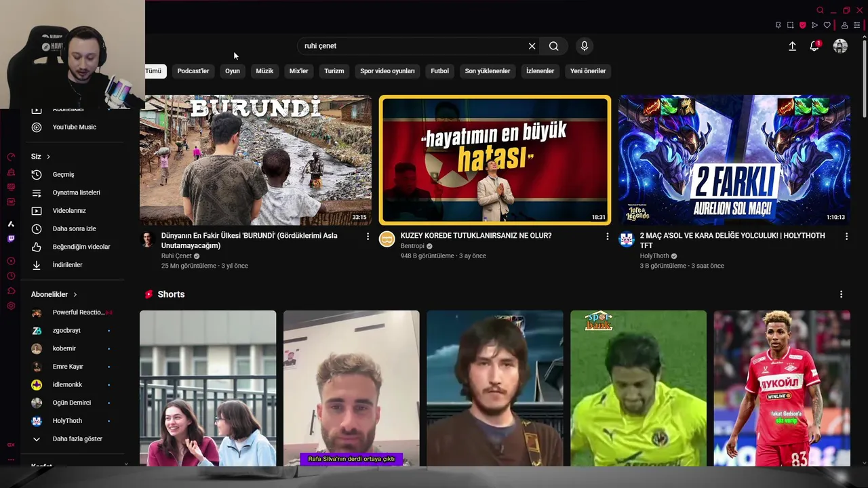Image resolution: width=868 pixels, height=488 pixels.
Task: Clear the search text with the X icon
Action: coord(532,46)
